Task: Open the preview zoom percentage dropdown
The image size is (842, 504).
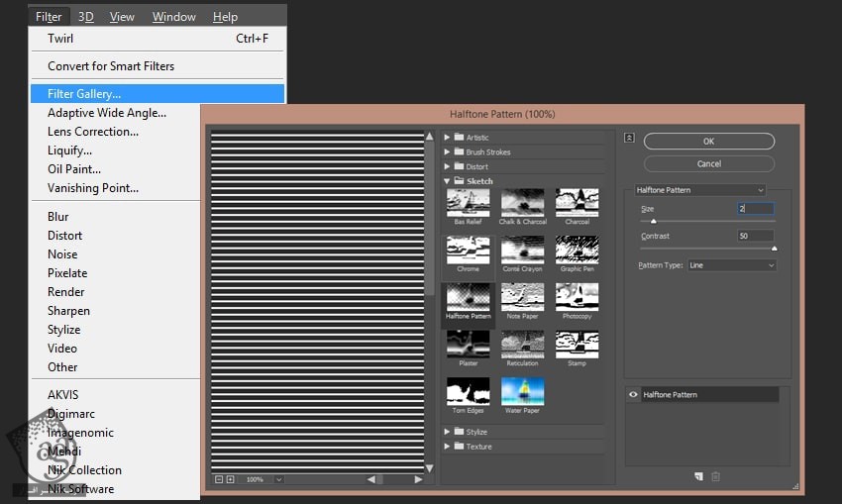Action: click(278, 479)
